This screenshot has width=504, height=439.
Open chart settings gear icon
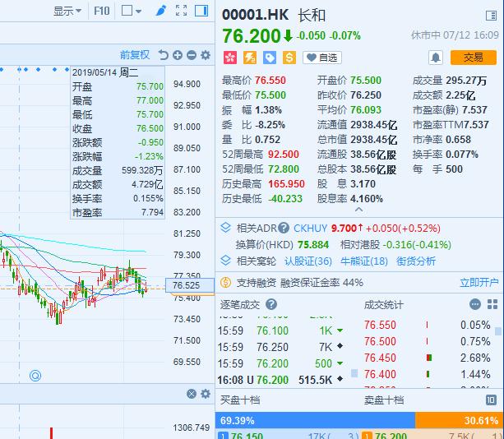pos(206,55)
